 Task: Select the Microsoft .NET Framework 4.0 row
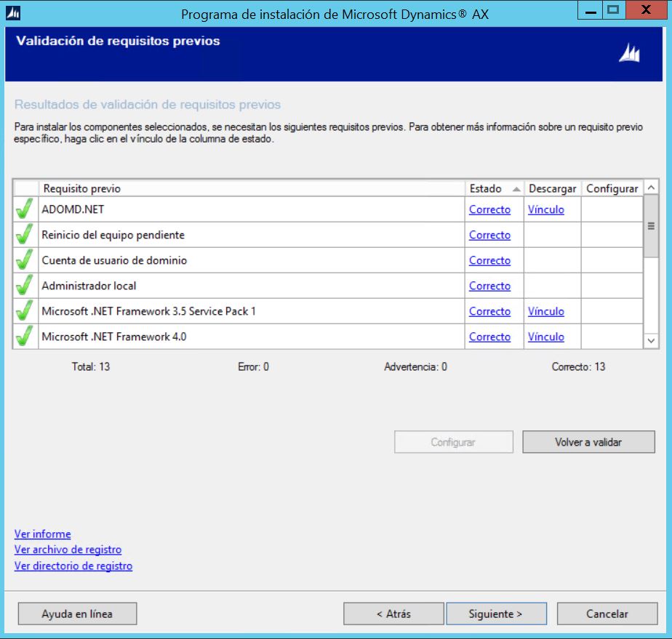coord(328,337)
